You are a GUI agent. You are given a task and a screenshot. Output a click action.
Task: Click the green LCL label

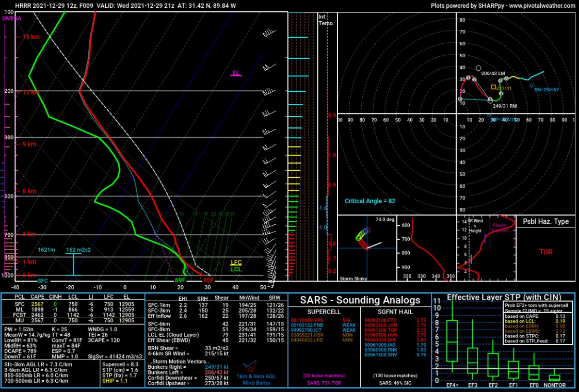click(236, 269)
